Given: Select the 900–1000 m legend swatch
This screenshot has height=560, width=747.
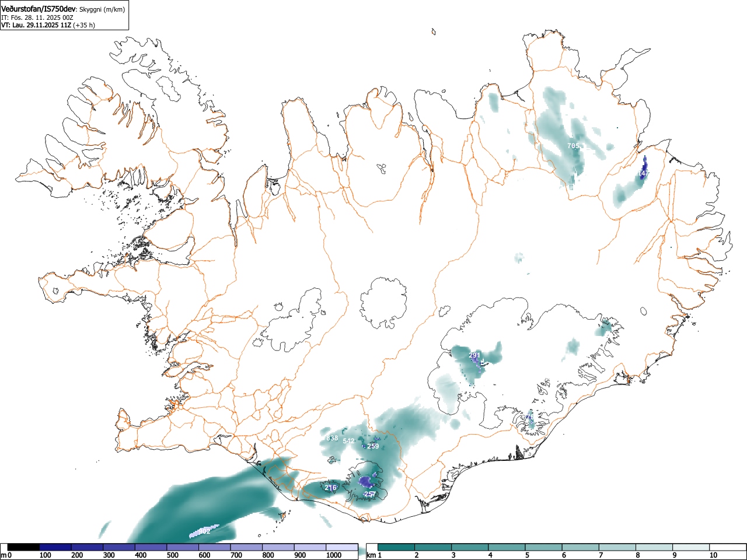Looking at the screenshot, I should [310, 547].
